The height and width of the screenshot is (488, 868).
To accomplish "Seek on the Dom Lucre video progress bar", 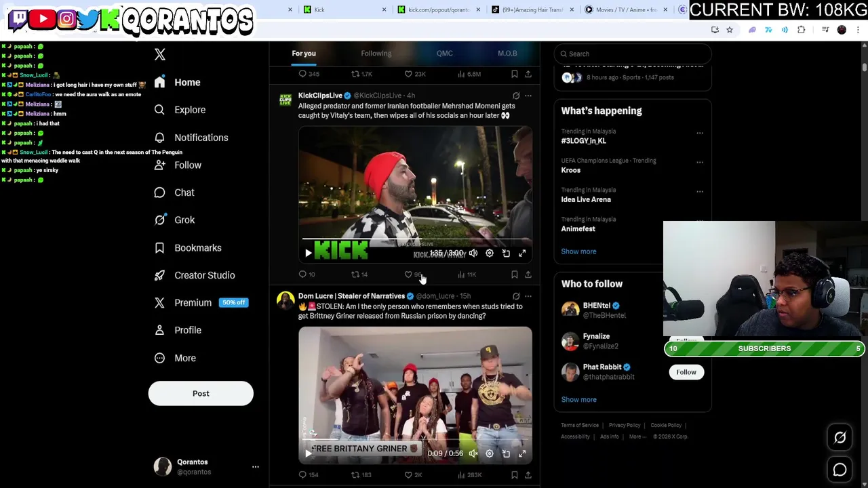I will (416, 440).
